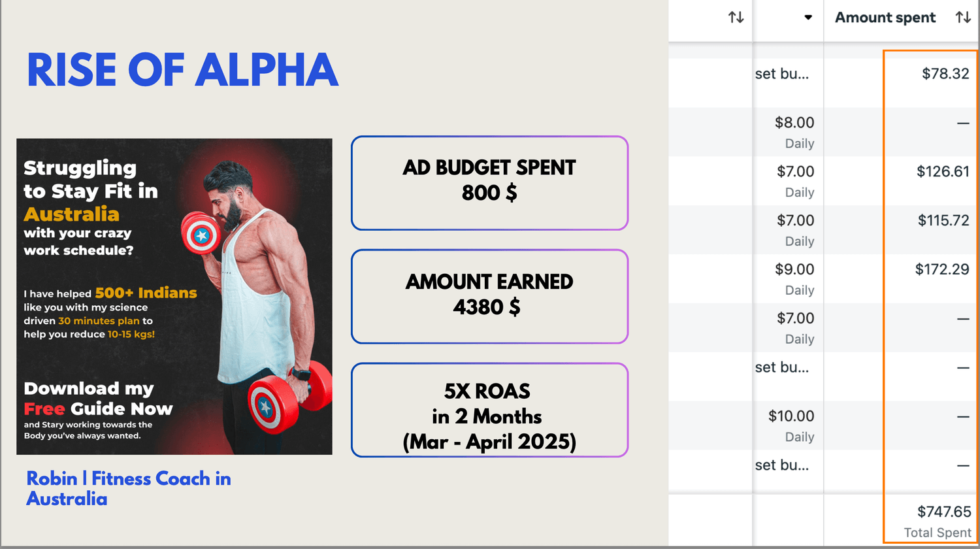
Task: Click the $115.72 amount spent value
Action: point(943,220)
